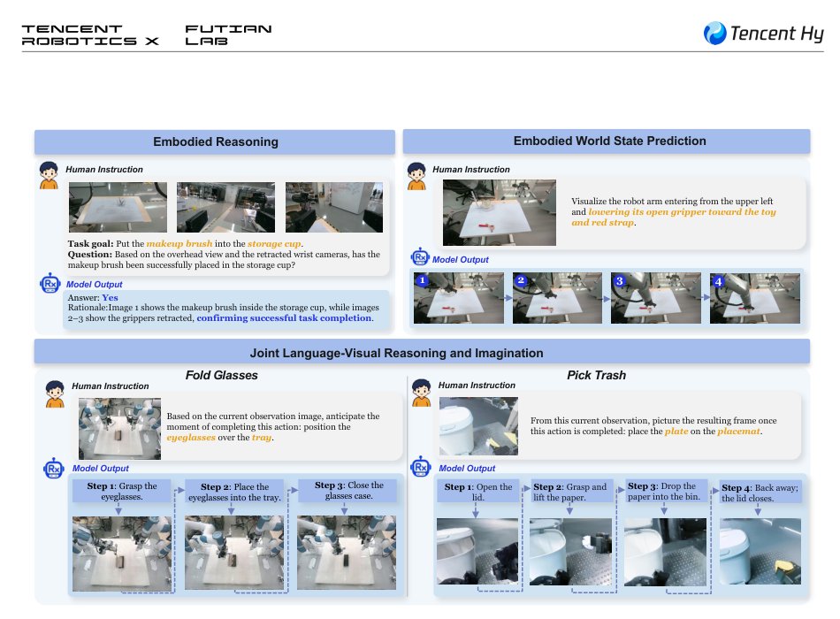
Task: Select the Embodied Reasoning header
Action: (x=215, y=141)
